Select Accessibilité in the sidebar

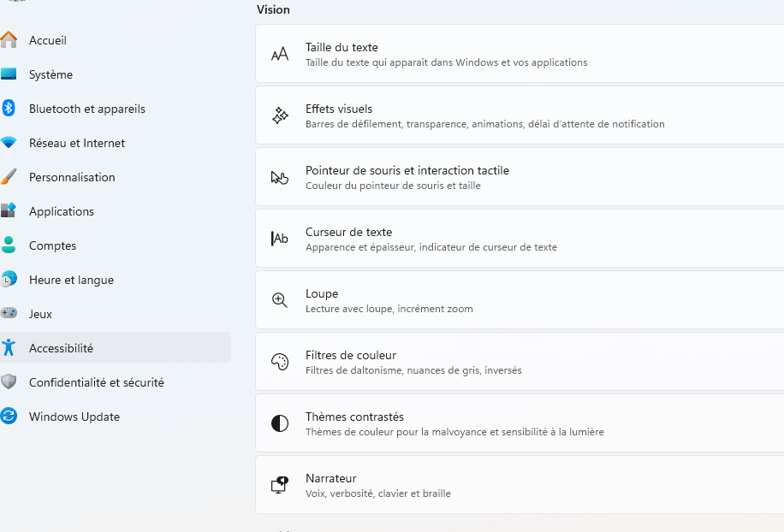pos(116,347)
